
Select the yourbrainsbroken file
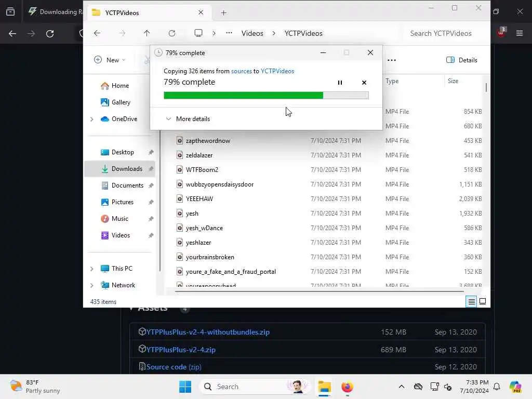(210, 258)
